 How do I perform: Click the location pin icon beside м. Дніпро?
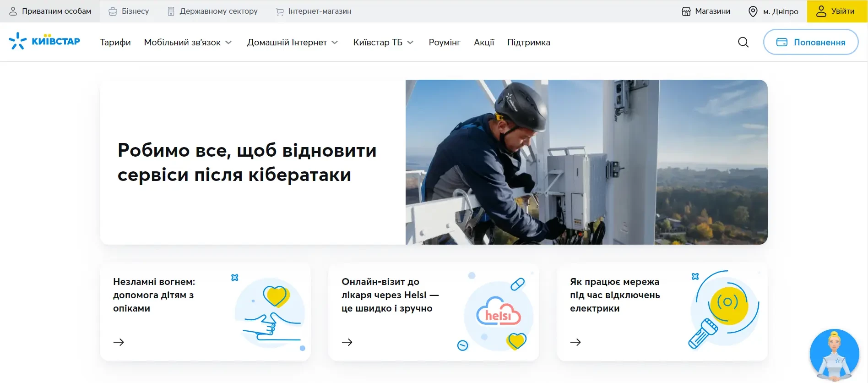[x=753, y=11]
